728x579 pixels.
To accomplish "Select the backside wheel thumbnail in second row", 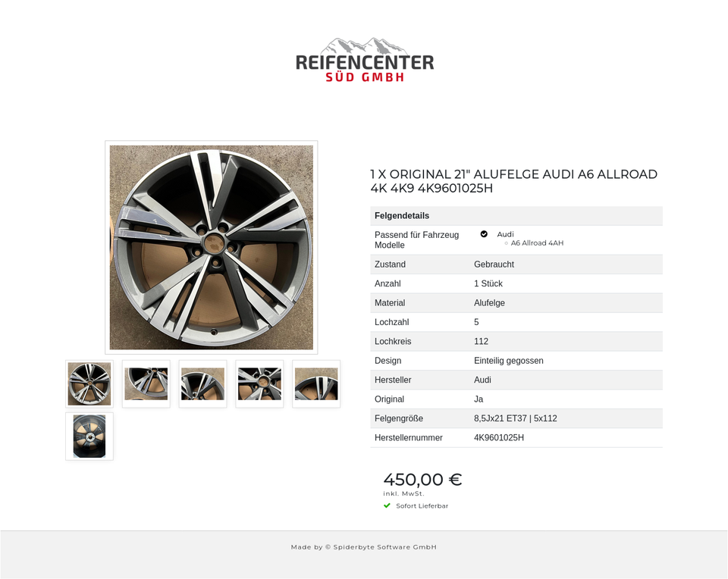I will (89, 436).
